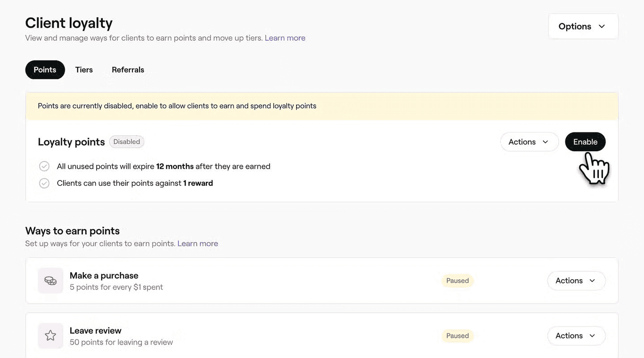Click Paused badge for Make a purchase
This screenshot has height=358, width=644.
458,281
